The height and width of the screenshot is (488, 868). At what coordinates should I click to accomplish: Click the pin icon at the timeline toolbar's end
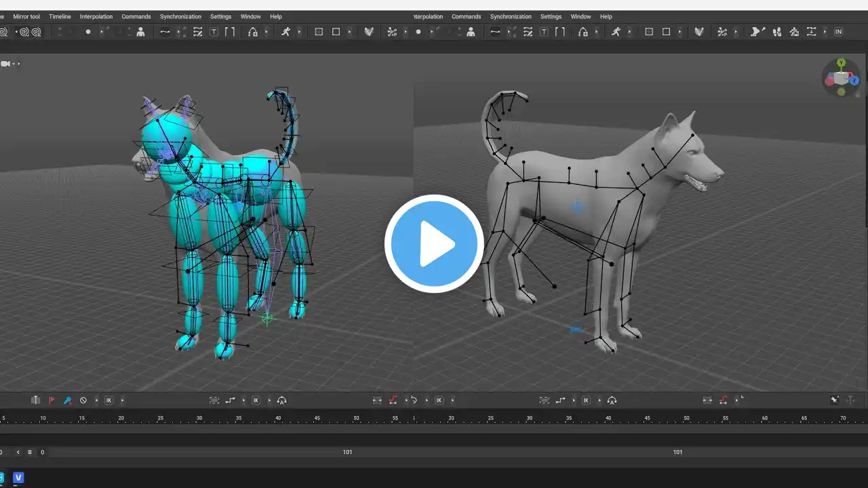click(x=835, y=401)
